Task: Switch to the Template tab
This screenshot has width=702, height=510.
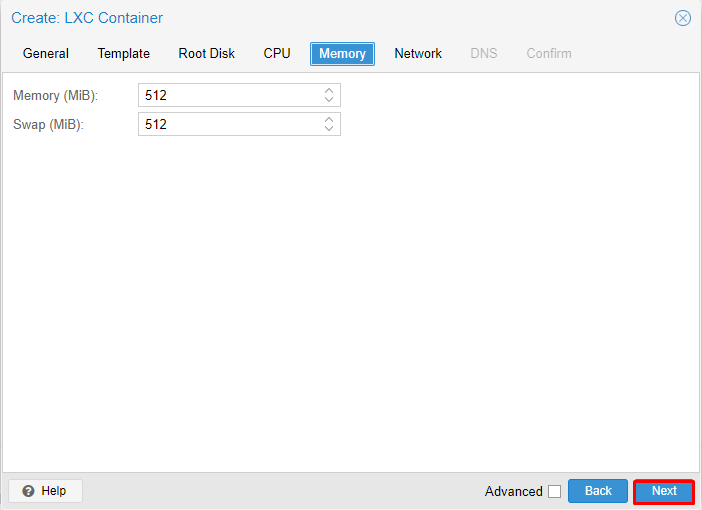Action: 124,54
